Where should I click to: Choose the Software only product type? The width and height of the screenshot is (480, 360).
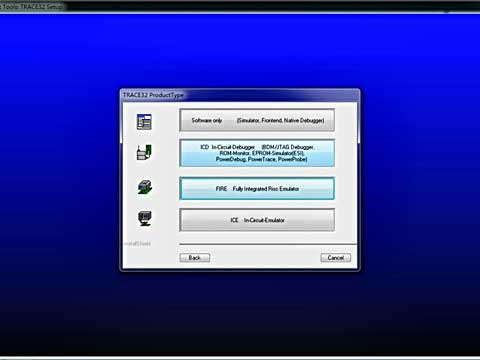coord(257,120)
